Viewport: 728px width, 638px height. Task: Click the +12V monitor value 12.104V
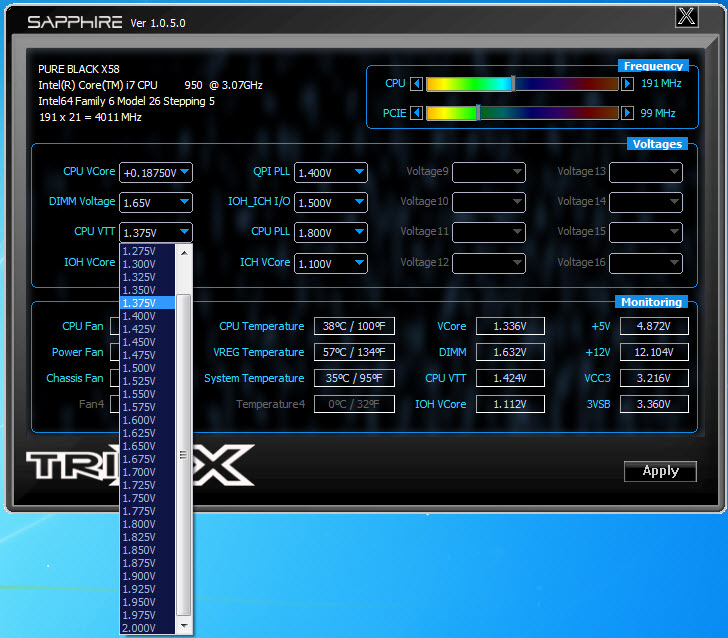(654, 352)
